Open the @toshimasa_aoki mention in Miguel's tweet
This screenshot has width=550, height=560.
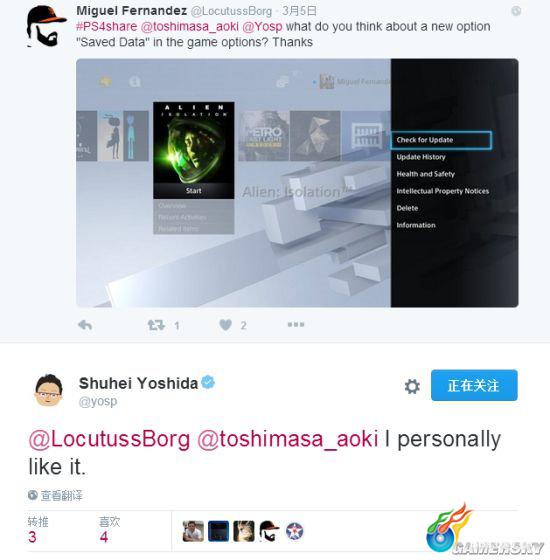(190, 27)
